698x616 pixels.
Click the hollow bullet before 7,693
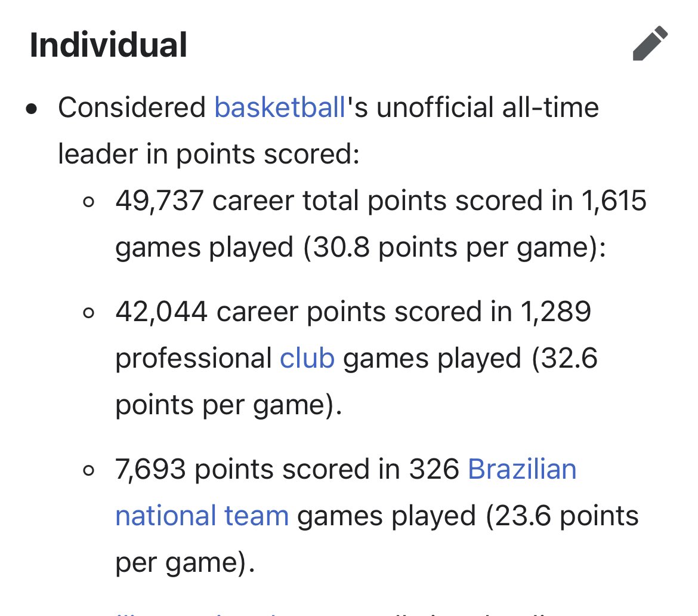pyautogui.click(x=88, y=470)
